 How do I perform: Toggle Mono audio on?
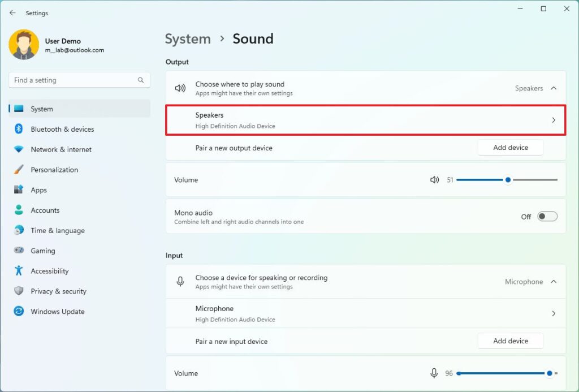click(x=547, y=216)
